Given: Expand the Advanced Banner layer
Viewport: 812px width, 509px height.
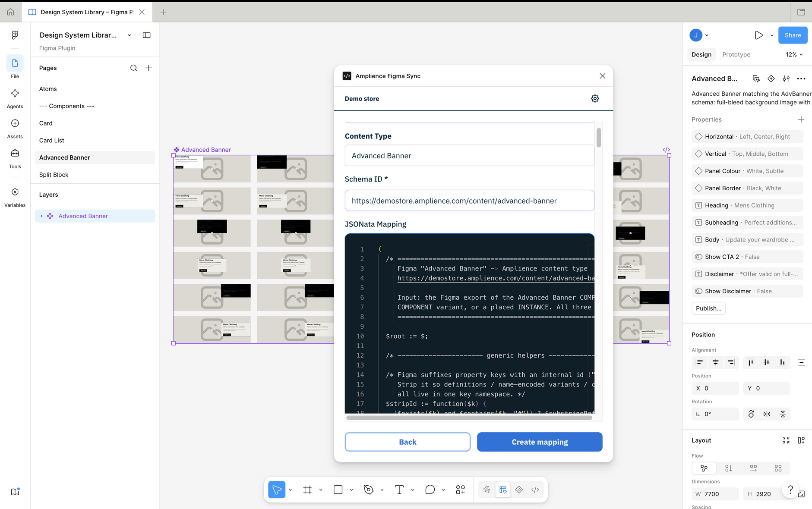Looking at the screenshot, I should coord(41,216).
